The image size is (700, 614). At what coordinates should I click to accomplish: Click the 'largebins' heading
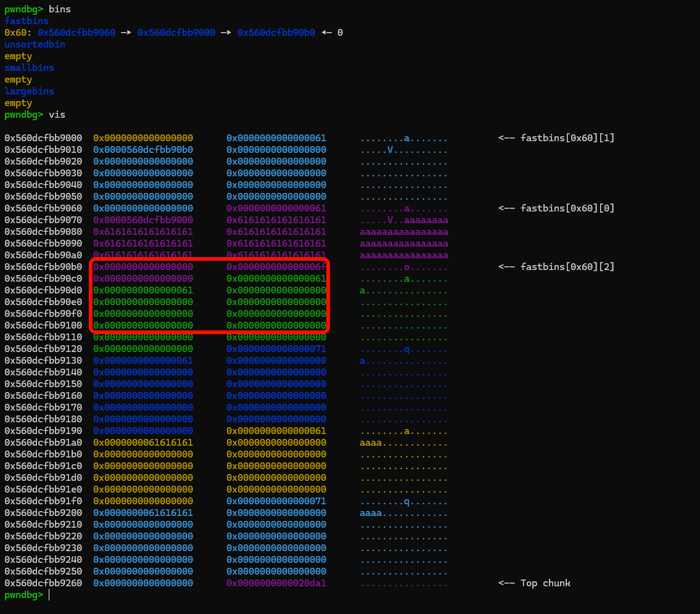point(29,91)
